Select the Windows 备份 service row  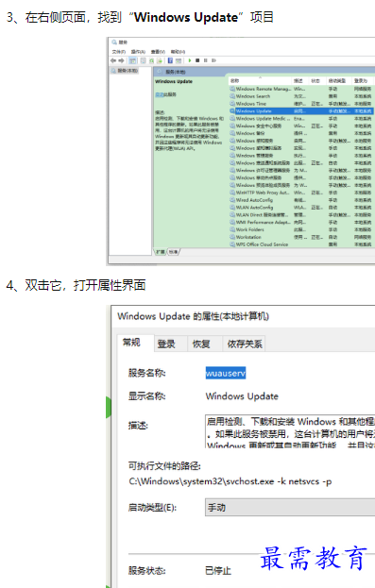pyautogui.click(x=301, y=133)
